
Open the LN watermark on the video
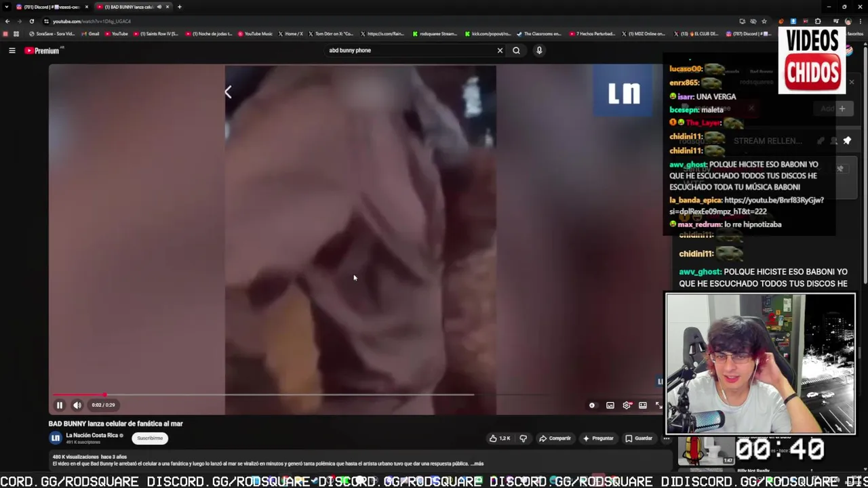tap(624, 92)
